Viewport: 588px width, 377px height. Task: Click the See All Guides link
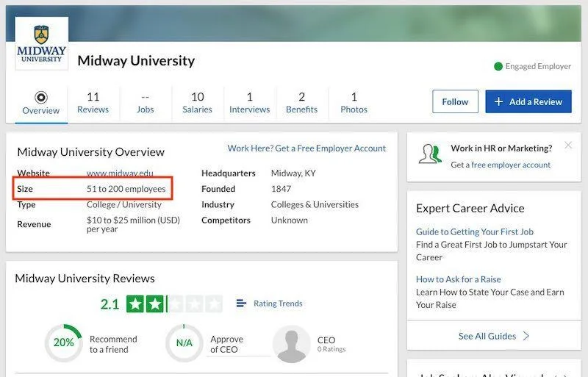coord(487,336)
